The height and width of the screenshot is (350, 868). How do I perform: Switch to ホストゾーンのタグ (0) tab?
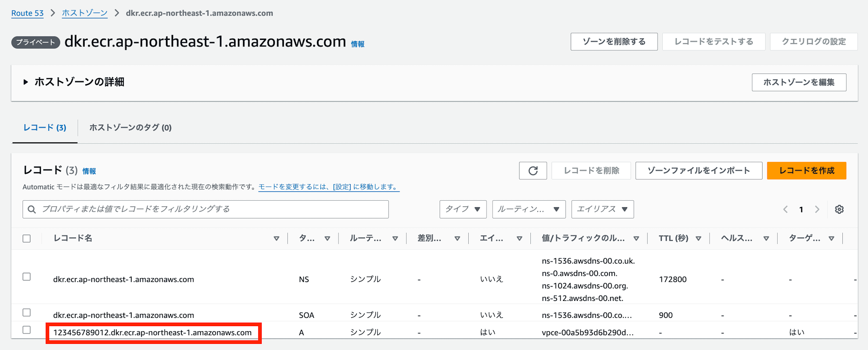(x=131, y=128)
